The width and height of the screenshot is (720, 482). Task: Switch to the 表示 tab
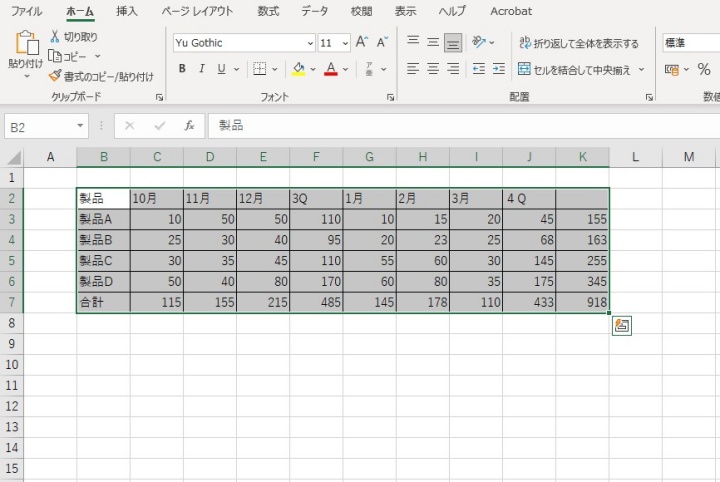(x=405, y=11)
